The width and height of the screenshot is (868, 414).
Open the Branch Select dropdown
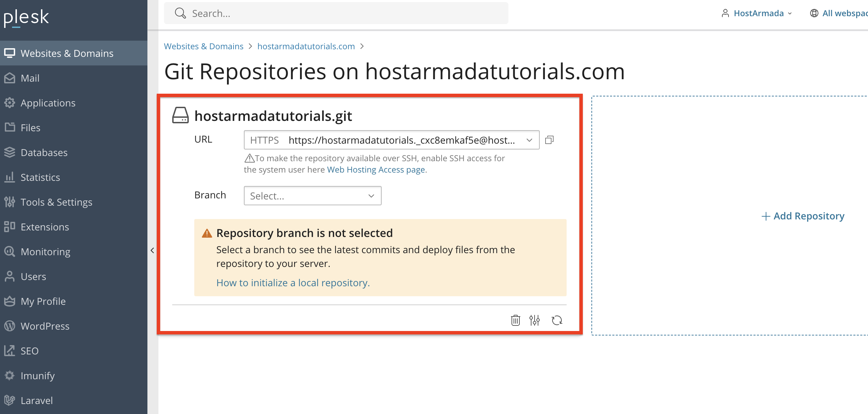tap(312, 196)
